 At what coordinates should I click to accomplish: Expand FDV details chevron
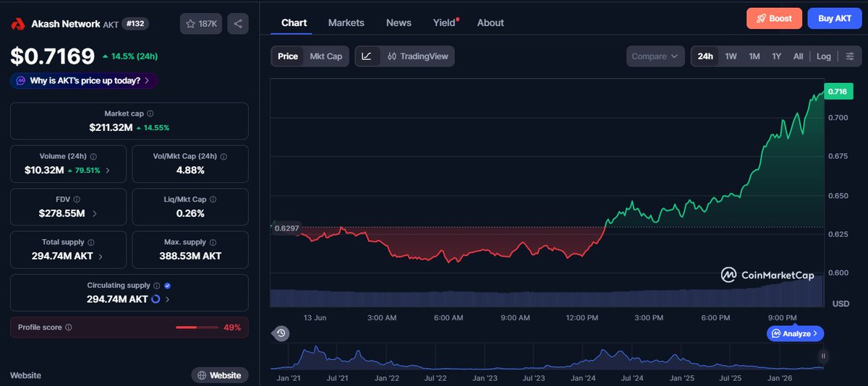point(95,214)
